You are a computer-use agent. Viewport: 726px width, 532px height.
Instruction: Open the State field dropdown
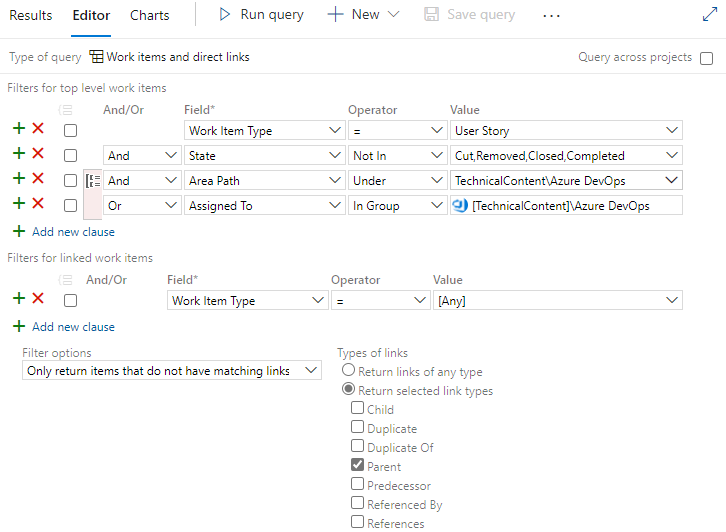[x=265, y=156]
